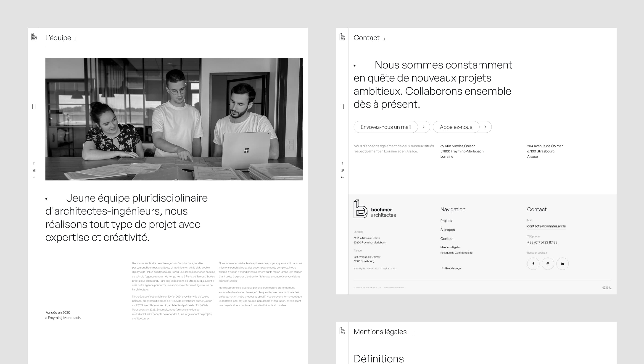The height and width of the screenshot is (364, 644).
Task: Expand the Contact heading corner marker
Action: (384, 39)
